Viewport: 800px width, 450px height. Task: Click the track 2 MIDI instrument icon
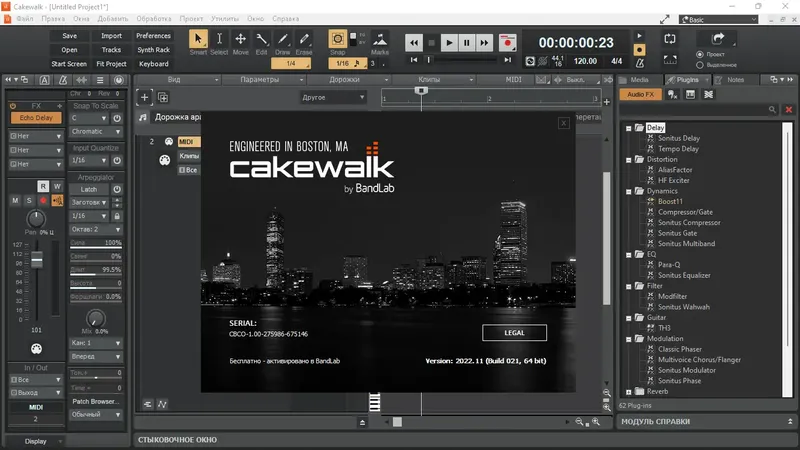tap(169, 141)
